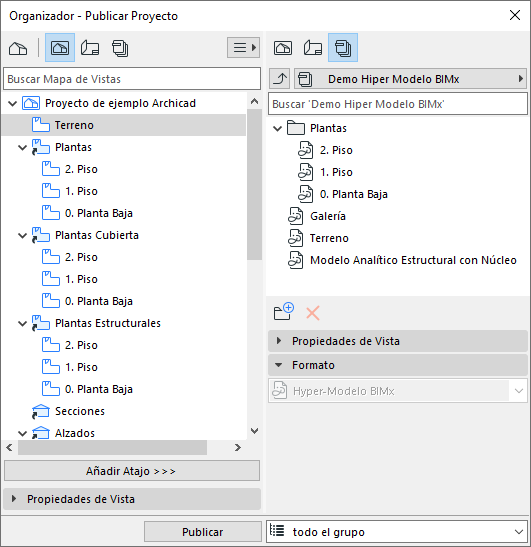Click the Publicar button
The image size is (531, 547).
[x=203, y=532]
